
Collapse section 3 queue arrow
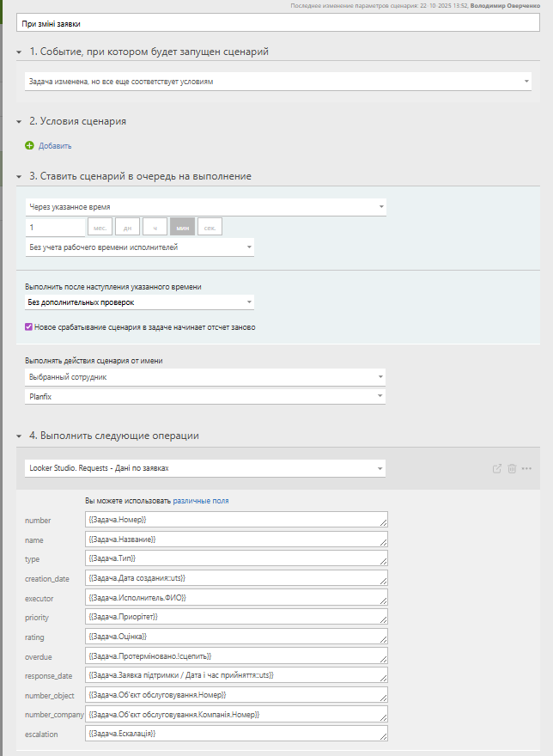(x=19, y=177)
